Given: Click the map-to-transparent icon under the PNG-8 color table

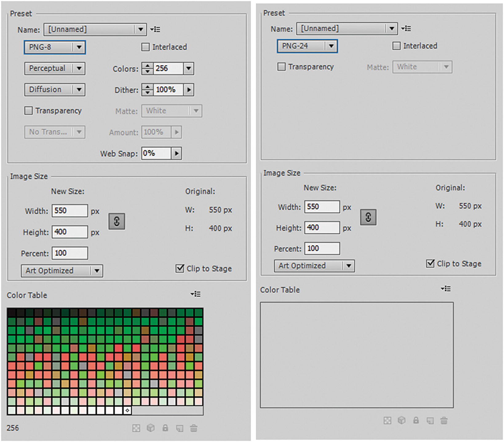Looking at the screenshot, I should (136, 428).
